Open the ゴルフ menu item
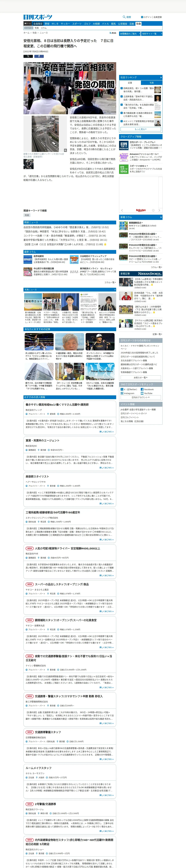 point(87,24)
